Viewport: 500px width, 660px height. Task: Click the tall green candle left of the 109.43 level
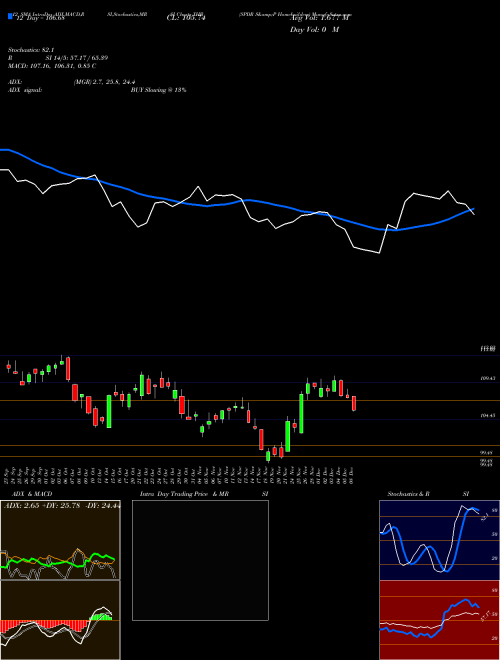301,413
